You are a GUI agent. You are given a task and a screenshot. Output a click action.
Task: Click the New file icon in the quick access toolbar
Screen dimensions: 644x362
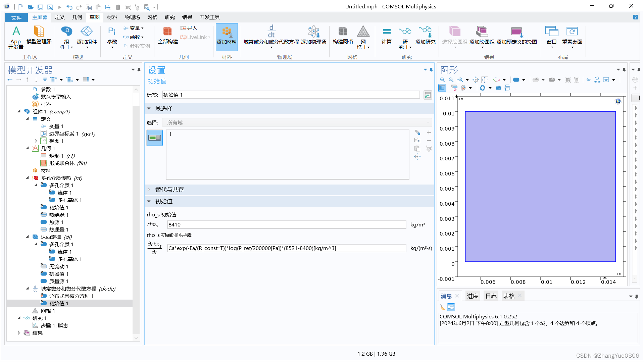click(x=21, y=7)
